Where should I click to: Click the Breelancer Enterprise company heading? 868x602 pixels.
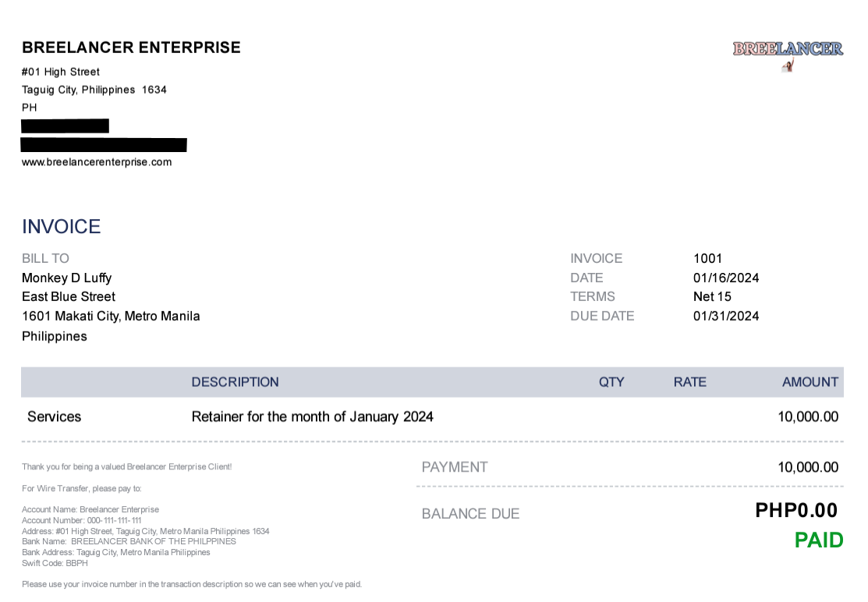click(x=131, y=48)
